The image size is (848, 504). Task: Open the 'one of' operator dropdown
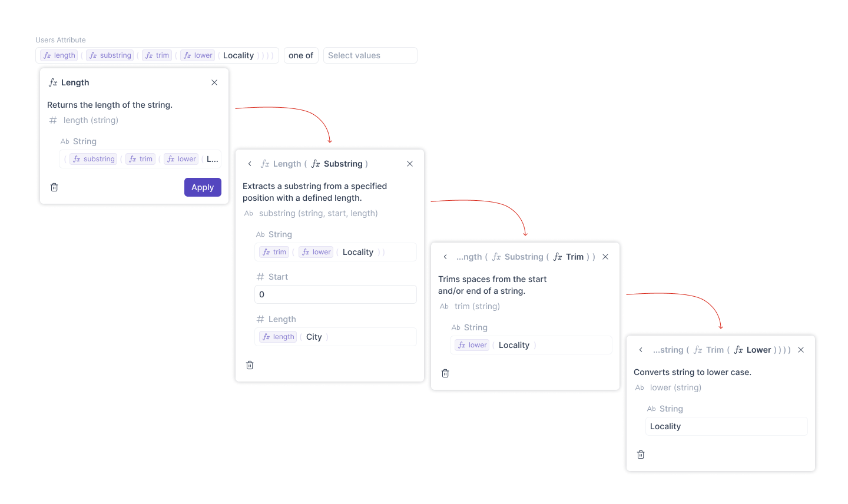(301, 55)
